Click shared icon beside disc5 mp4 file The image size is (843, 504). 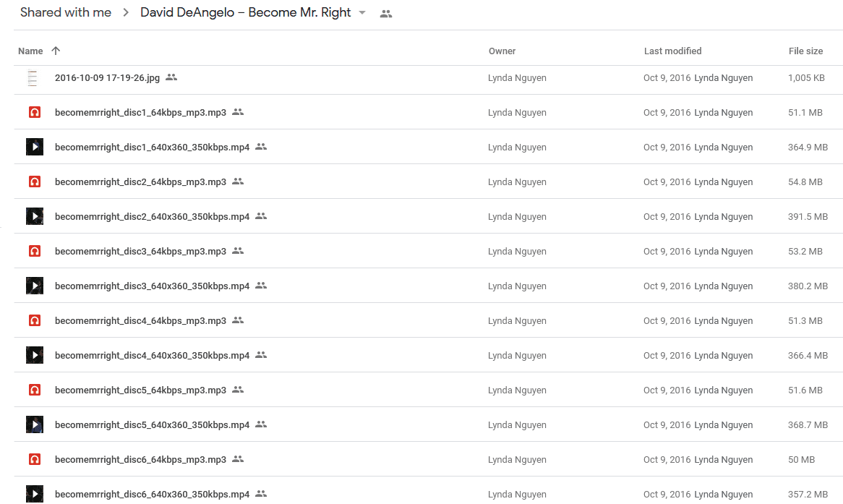pos(261,424)
